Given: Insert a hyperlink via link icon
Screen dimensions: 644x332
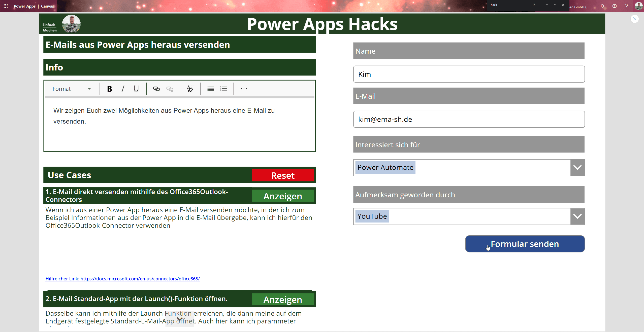Looking at the screenshot, I should coord(156,89).
